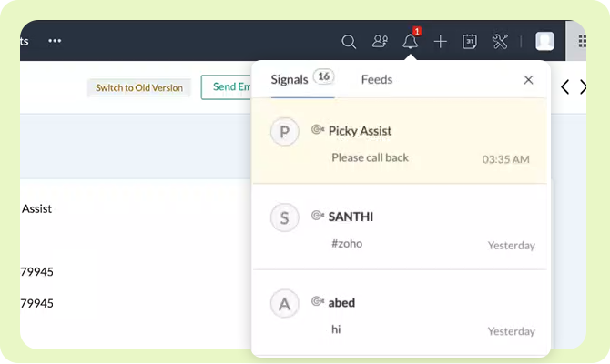610x364 pixels.
Task: Go to next record arrow
Action: point(583,87)
